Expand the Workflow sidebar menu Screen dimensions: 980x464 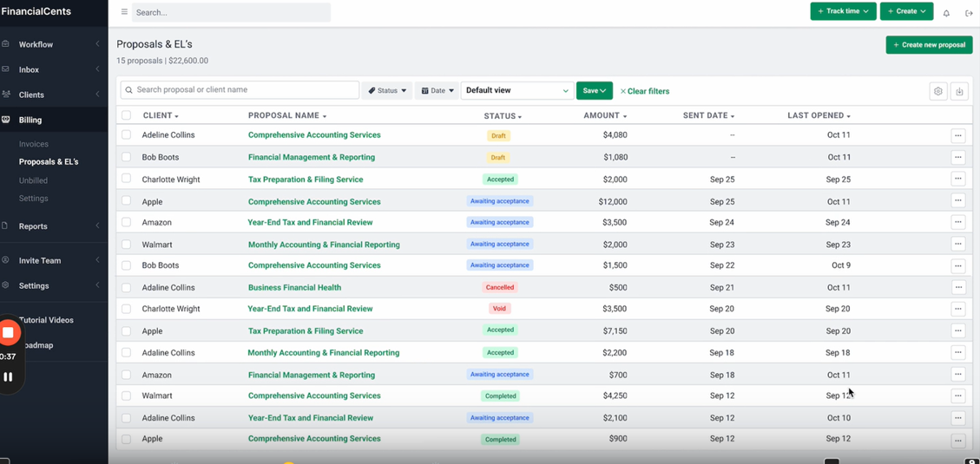coord(54,44)
